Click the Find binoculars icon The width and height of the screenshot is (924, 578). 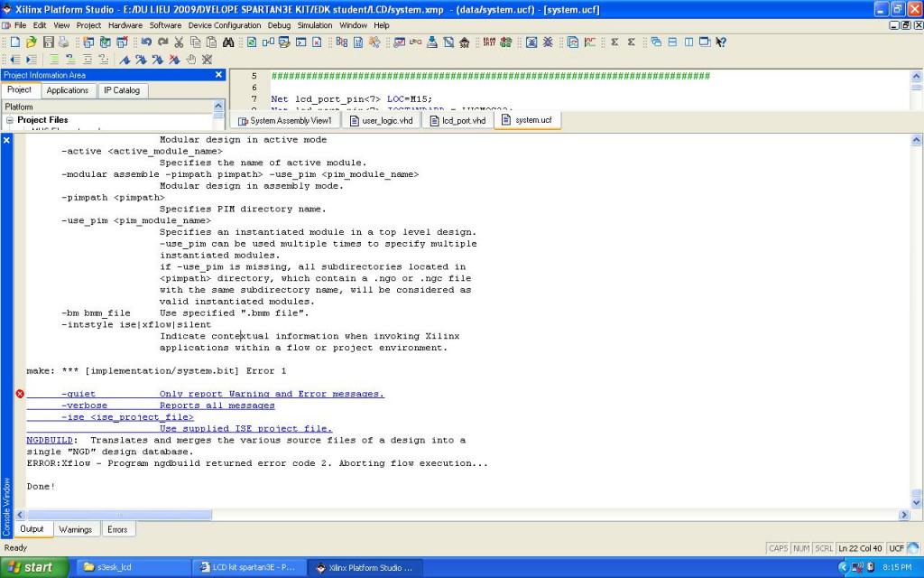(x=228, y=42)
